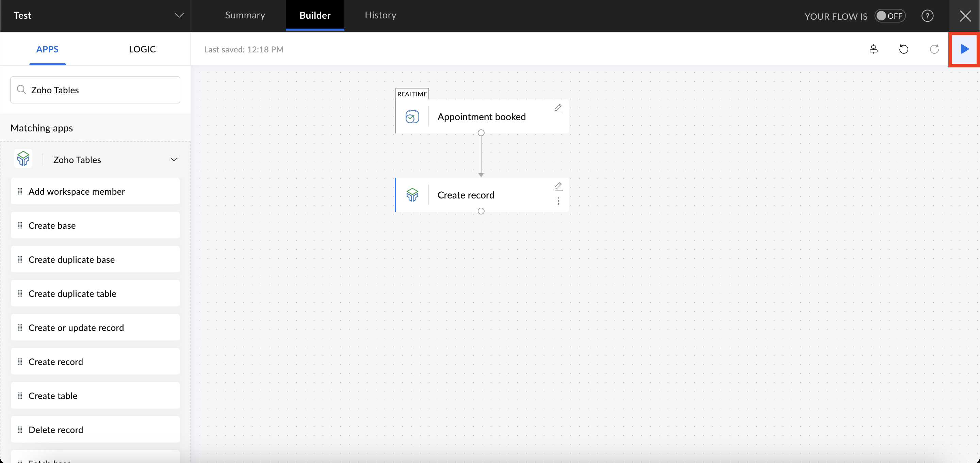The image size is (980, 463).
Task: Edit the Create record action pencil icon
Action: click(x=558, y=186)
